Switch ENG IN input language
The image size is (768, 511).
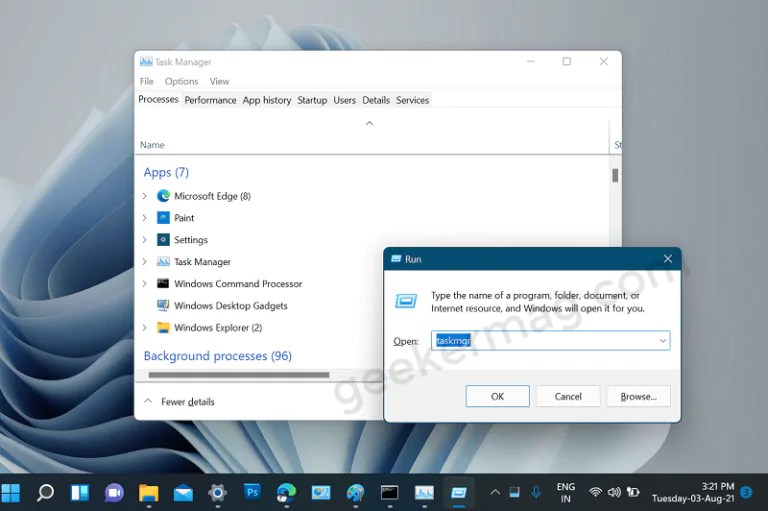566,492
